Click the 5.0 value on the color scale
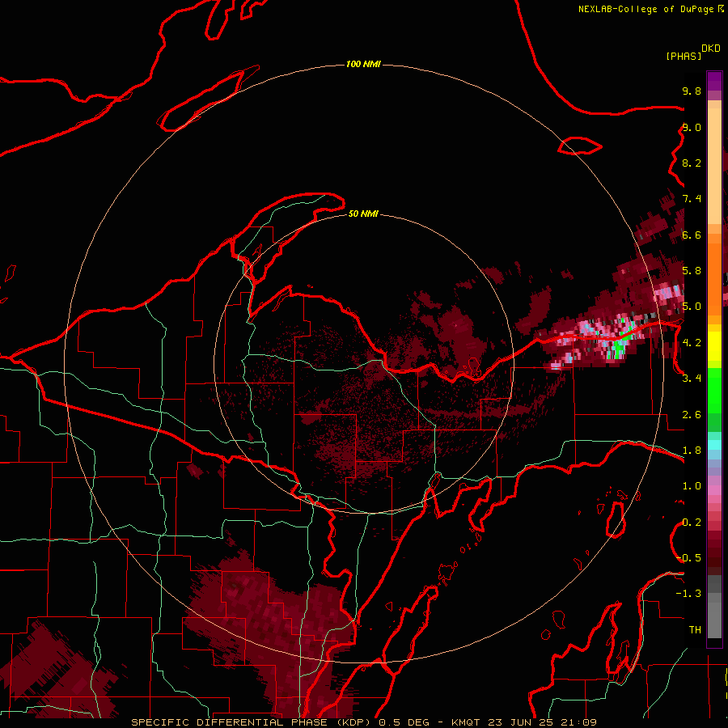Screen dimensions: 728x728 pos(692,307)
